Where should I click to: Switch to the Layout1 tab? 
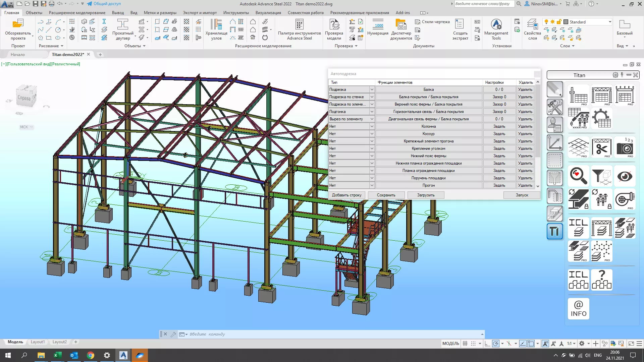tap(38, 342)
